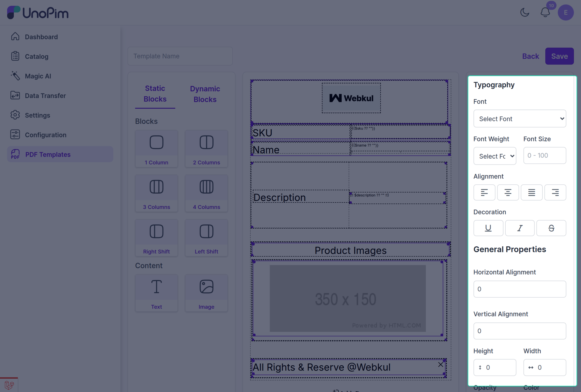Open the Font Weight dropdown
581x392 pixels.
(x=495, y=156)
